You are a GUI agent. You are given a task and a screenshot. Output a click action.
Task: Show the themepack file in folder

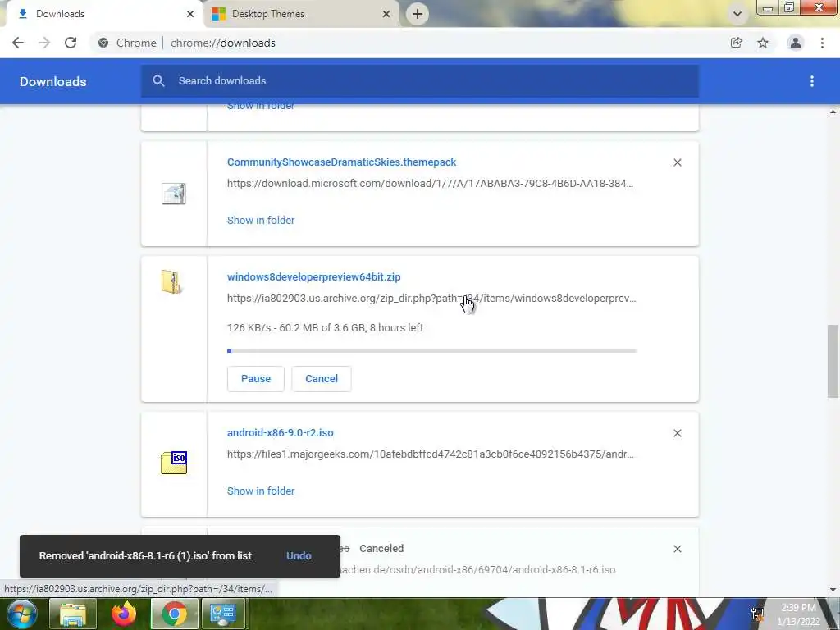click(261, 220)
